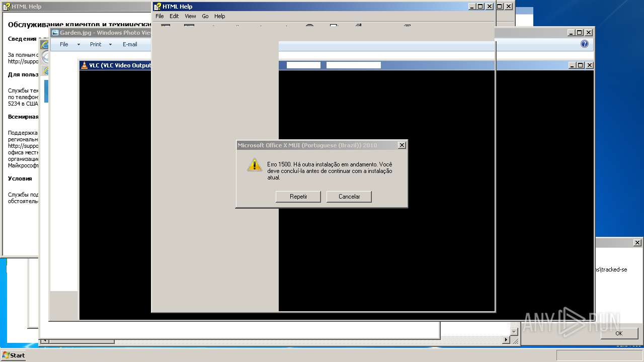Expand Print dropdown arrow in Windows Photo Viewer
The height and width of the screenshot is (362, 644).
[x=110, y=44]
